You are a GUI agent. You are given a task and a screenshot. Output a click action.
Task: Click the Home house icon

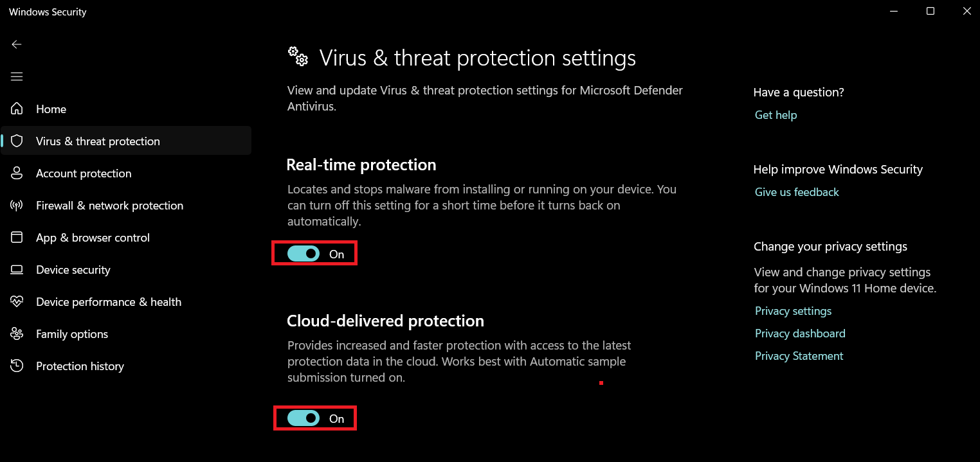click(x=17, y=109)
